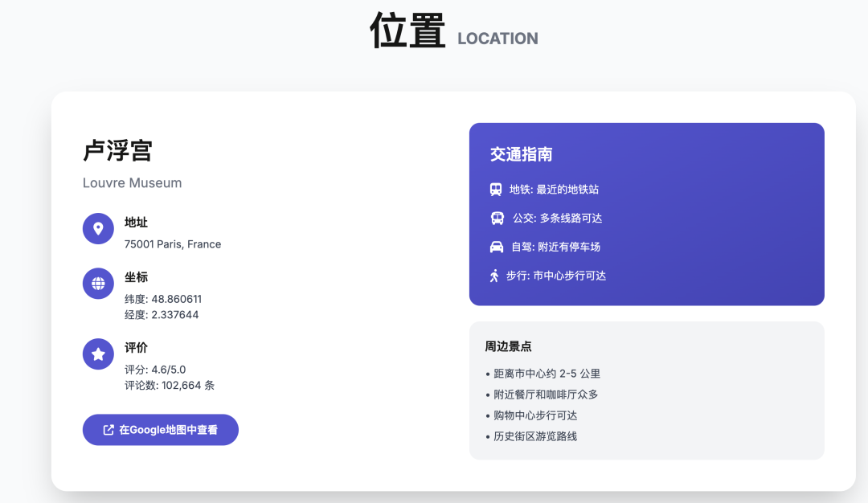
Task: Click the 评价 label
Action: point(136,347)
